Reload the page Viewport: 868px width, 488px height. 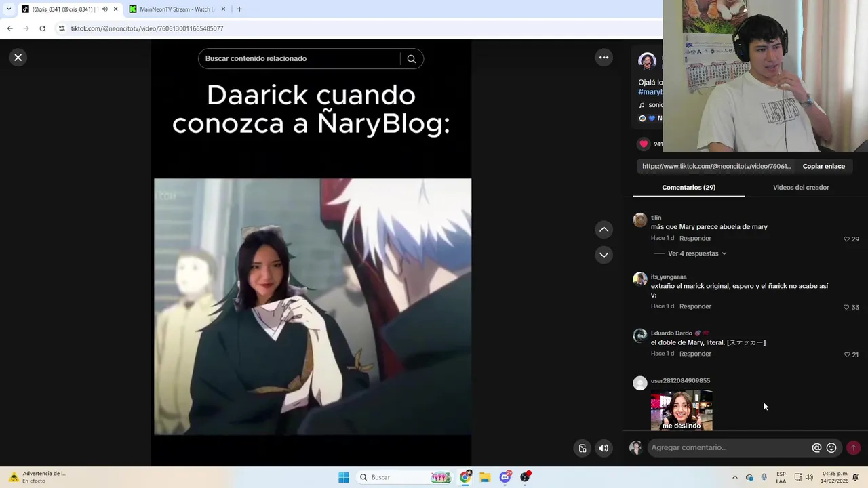[42, 28]
